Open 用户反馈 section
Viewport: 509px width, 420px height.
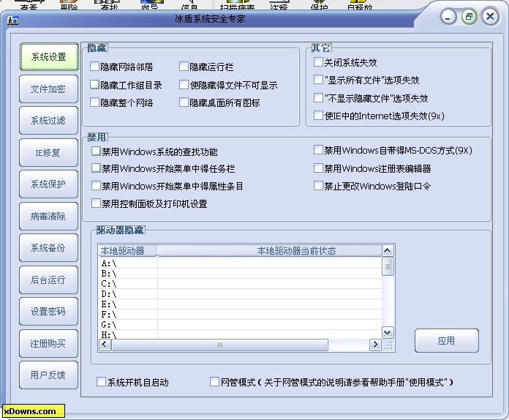coord(48,375)
